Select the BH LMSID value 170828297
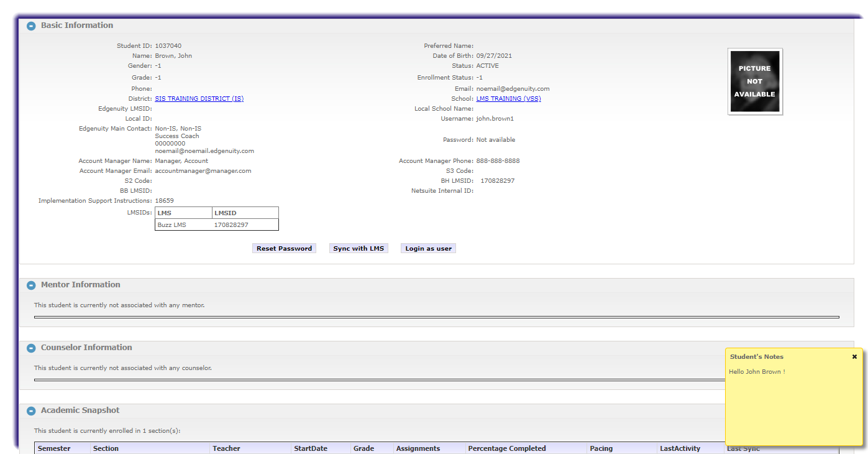This screenshot has width=868, height=454. tap(497, 181)
